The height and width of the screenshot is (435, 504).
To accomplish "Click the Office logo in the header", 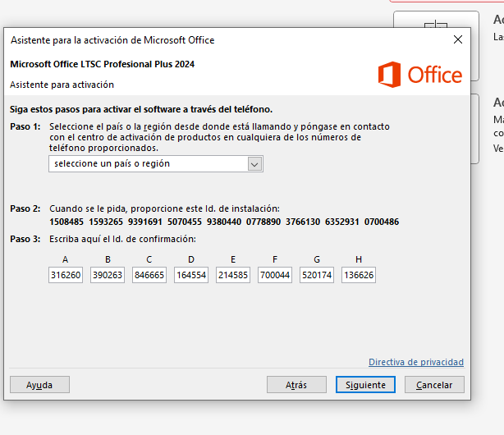I will coord(419,75).
